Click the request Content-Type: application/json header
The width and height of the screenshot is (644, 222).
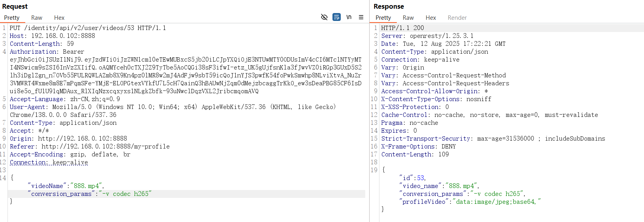63,123
